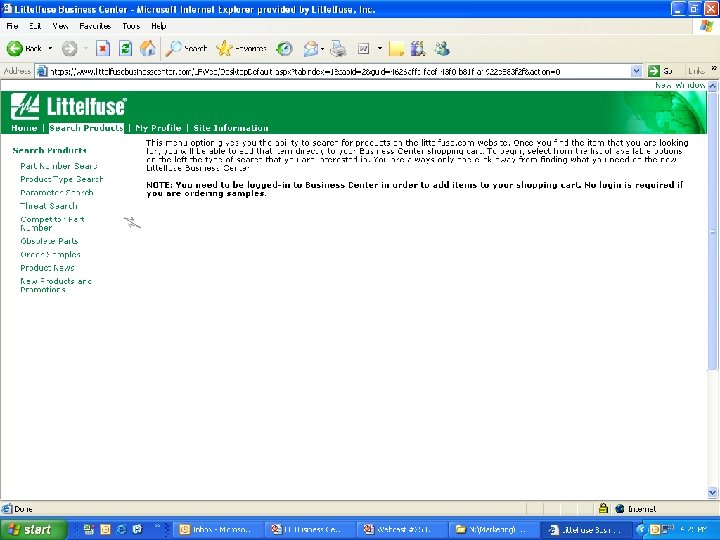The image size is (720, 540).
Task: Select the Search Products tab
Action: (x=86, y=128)
